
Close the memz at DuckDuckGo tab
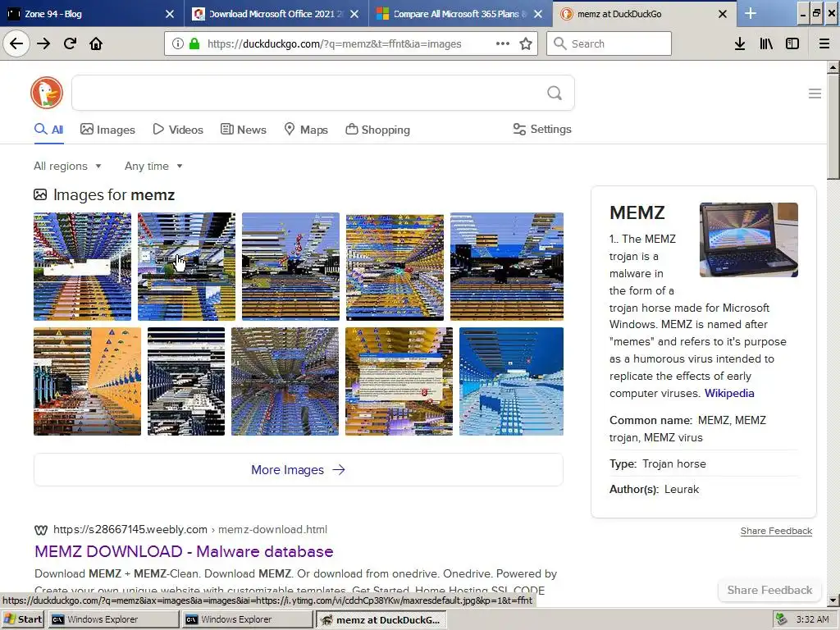pos(722,14)
